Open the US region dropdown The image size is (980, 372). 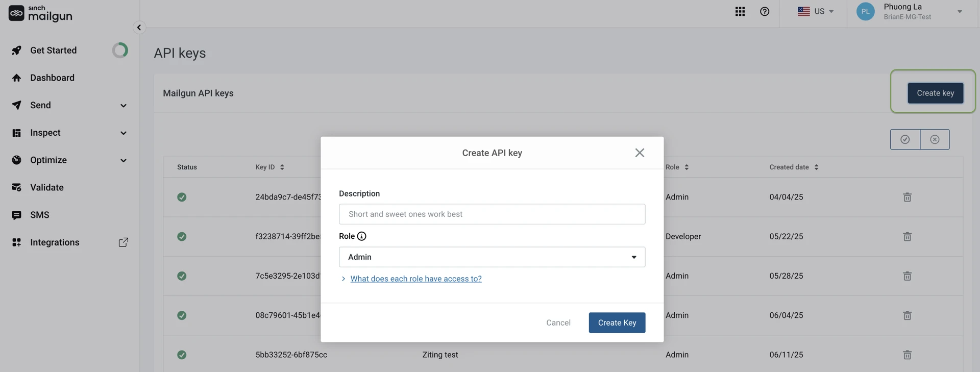tap(816, 11)
